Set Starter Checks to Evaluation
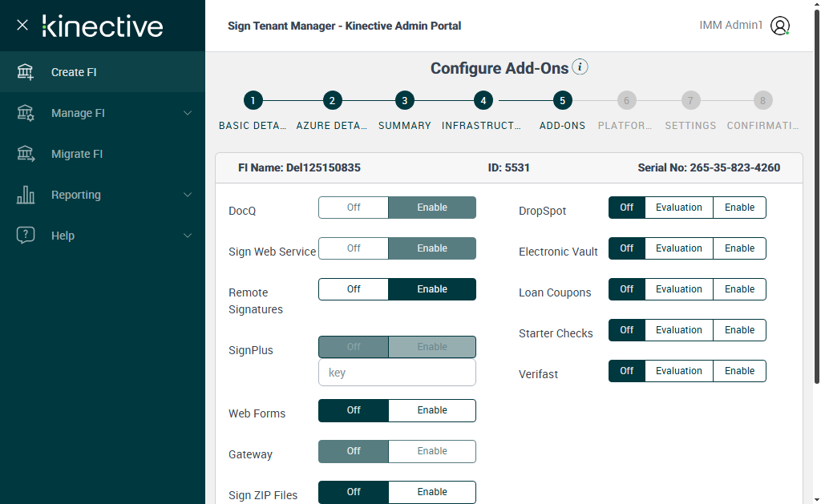This screenshot has height=504, width=821. pos(678,329)
